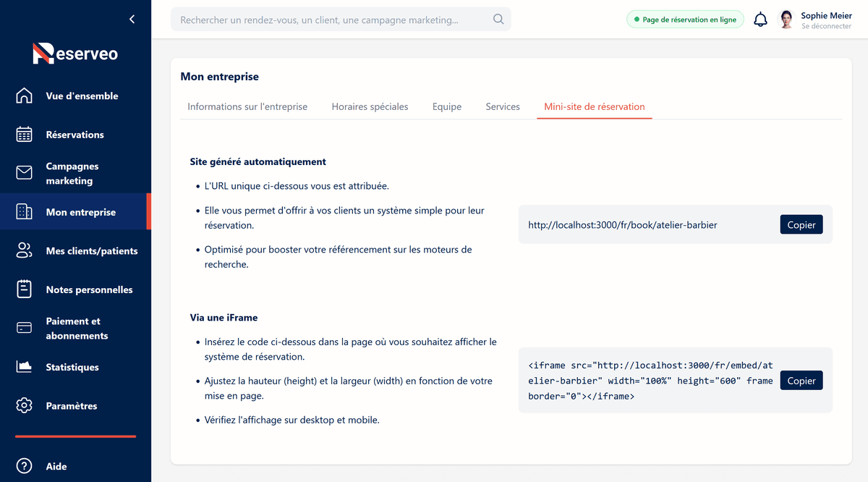Click "Insérez le code ci-dessous" bullet text
The width and height of the screenshot is (868, 482).
(351, 349)
